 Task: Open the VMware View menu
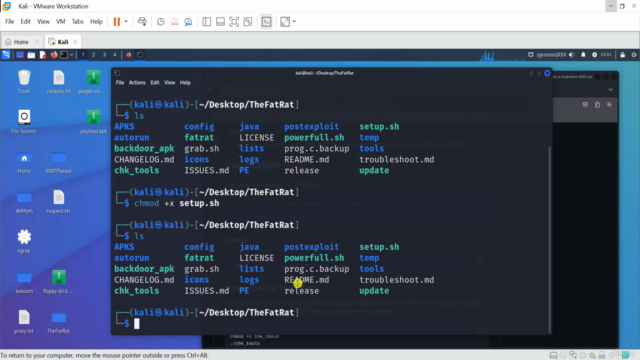point(43,22)
